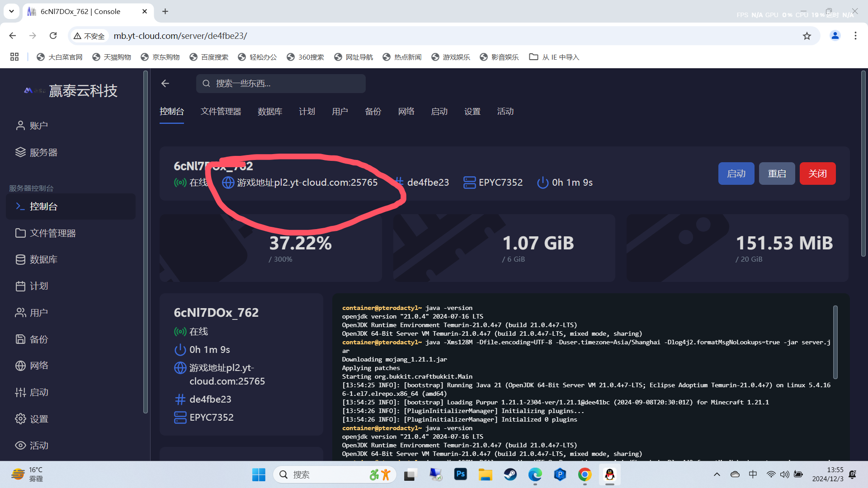
Task: Click the 不安全 security warning indicator
Action: click(x=89, y=36)
